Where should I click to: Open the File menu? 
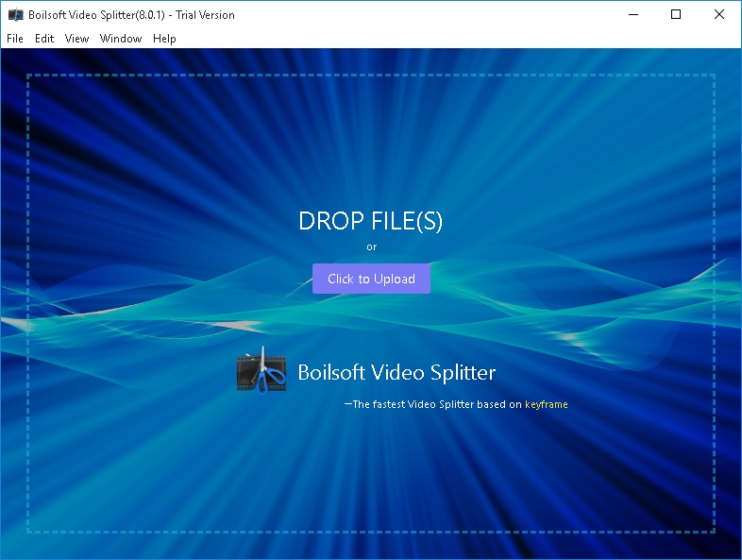point(15,39)
